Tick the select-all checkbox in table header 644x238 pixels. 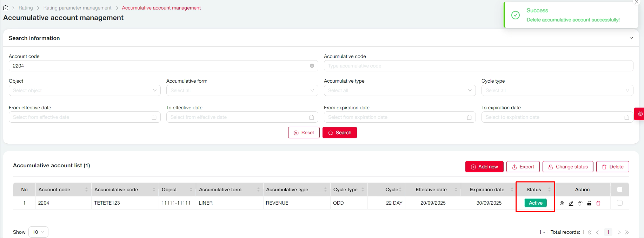point(620,189)
